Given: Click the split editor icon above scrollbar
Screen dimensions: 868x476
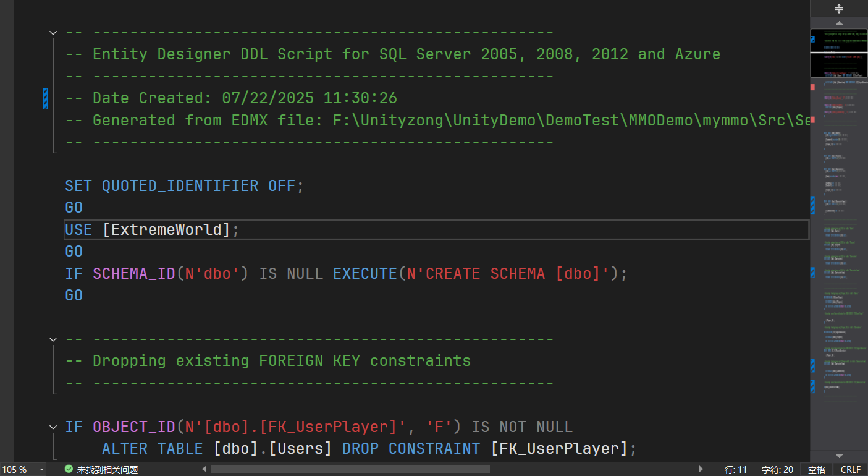Looking at the screenshot, I should click(839, 9).
